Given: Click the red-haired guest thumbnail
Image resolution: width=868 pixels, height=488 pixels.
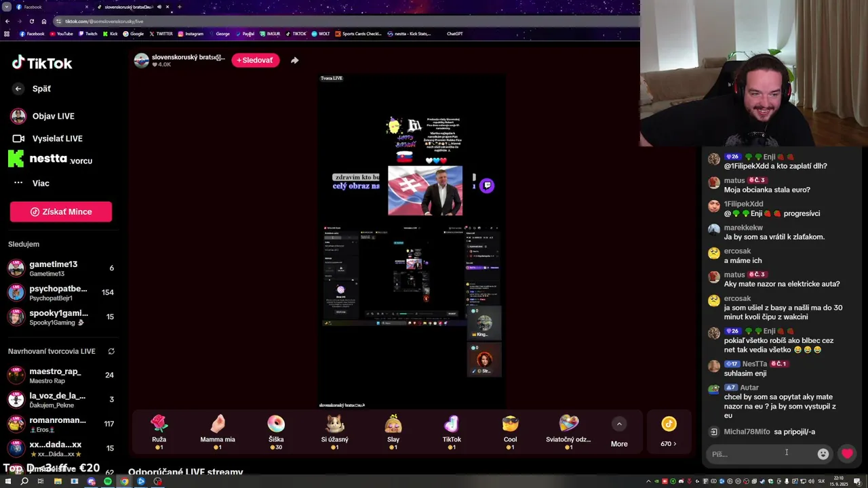Looking at the screenshot, I should pos(484,360).
